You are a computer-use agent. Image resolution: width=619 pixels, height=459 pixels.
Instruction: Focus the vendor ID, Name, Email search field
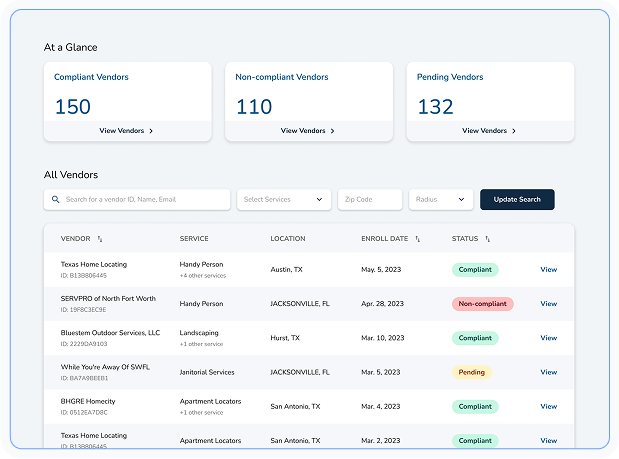tap(137, 199)
